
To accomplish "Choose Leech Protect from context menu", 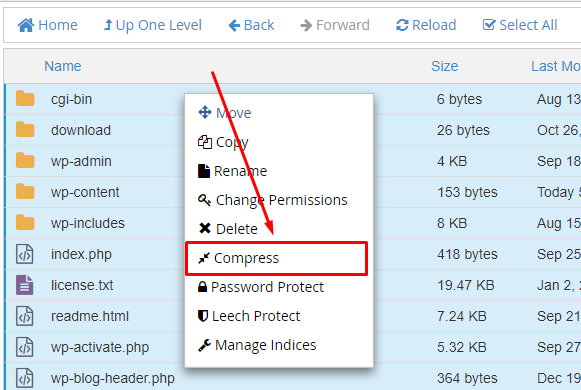I will point(249,316).
